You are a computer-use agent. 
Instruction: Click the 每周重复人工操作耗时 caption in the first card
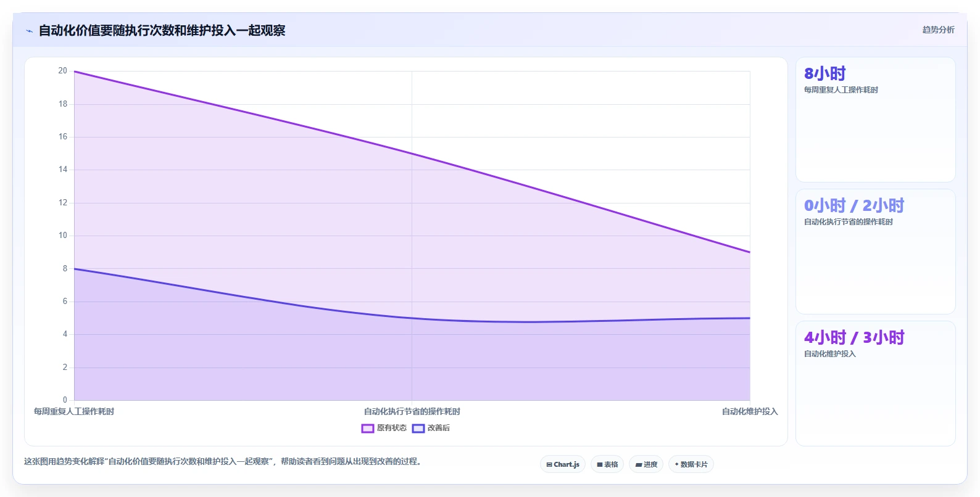(841, 90)
